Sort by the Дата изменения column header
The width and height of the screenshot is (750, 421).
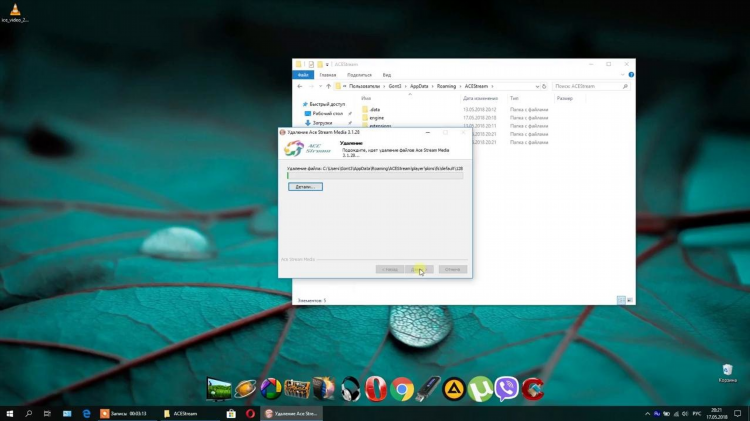[x=483, y=99]
